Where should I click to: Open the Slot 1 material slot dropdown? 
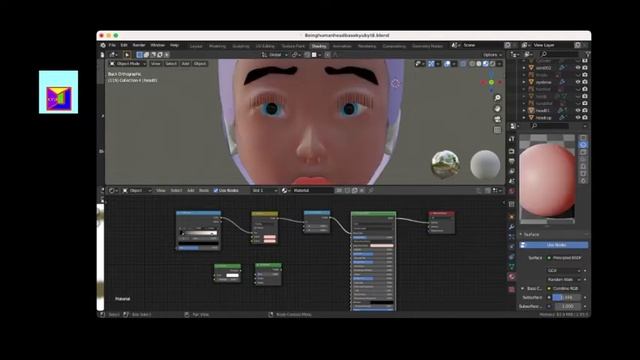[264, 191]
